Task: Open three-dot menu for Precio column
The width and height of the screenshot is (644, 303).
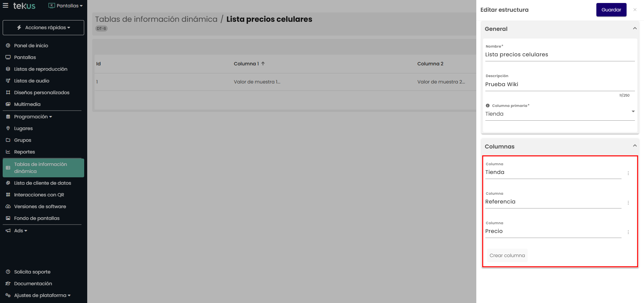Action: point(628,232)
